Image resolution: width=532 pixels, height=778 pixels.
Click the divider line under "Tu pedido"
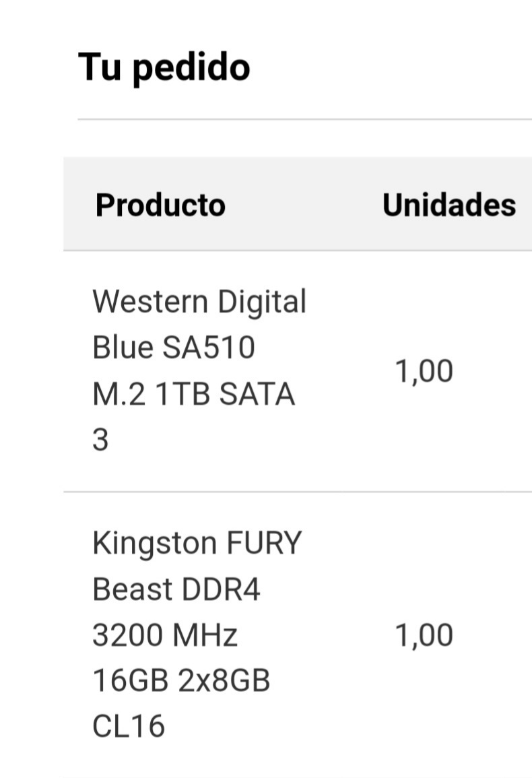pos(304,119)
